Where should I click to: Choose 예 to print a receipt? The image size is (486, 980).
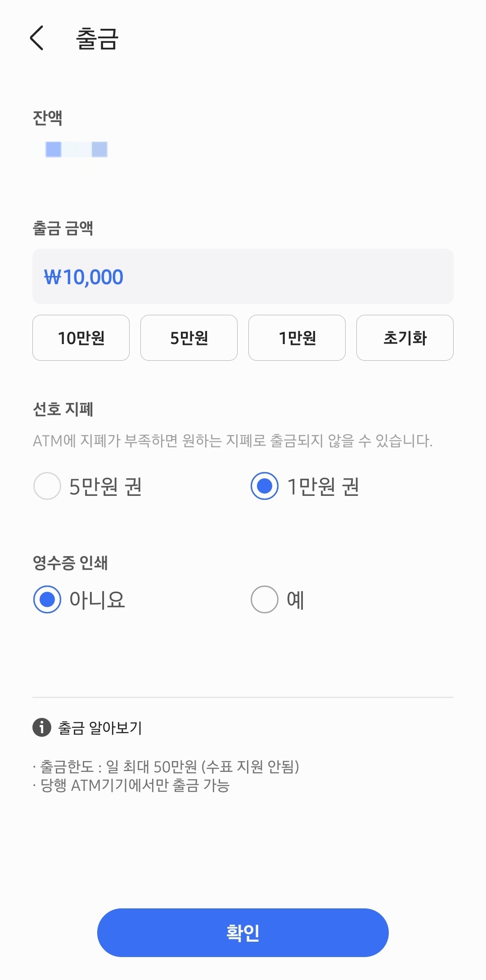[265, 599]
